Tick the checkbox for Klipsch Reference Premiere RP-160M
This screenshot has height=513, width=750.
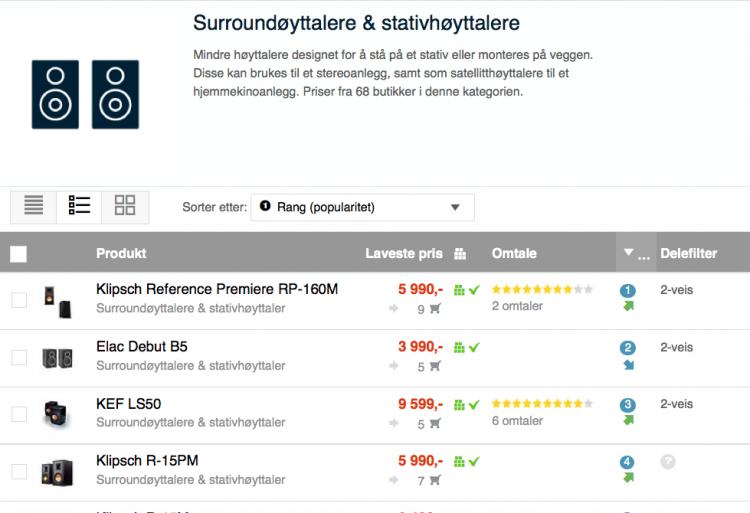coord(19,300)
